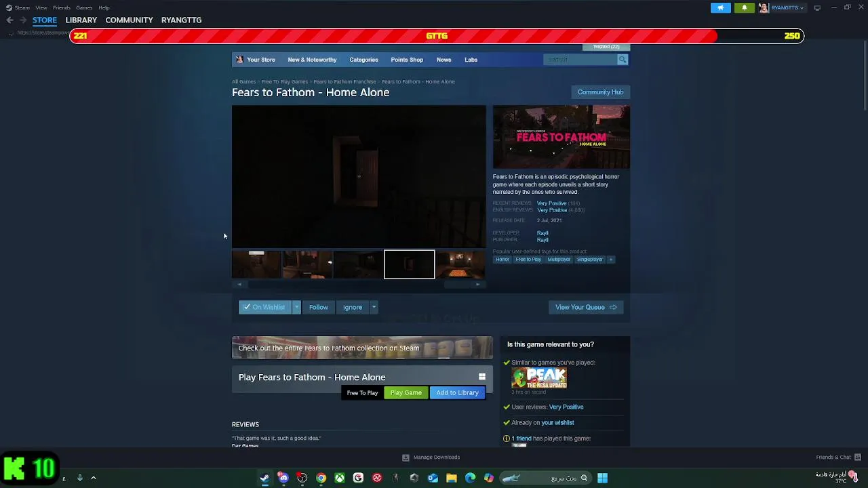
Task: Open the News store tab
Action: point(443,60)
